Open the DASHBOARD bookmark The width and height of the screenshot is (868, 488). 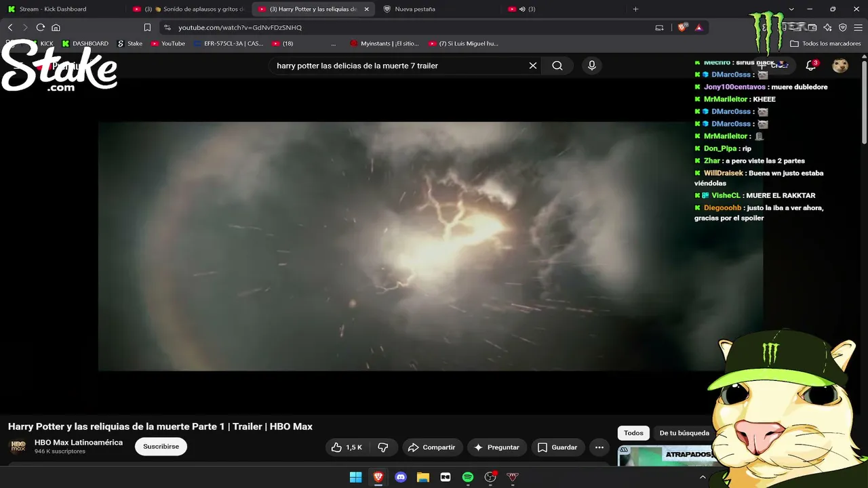[x=85, y=43]
